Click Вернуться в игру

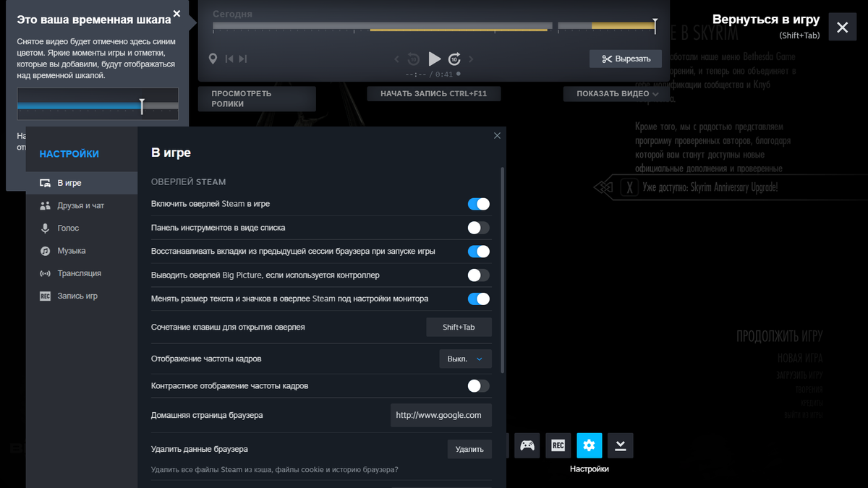(766, 20)
